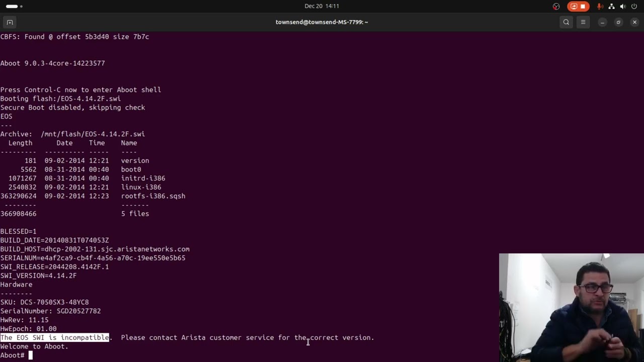Click the 'CBFS: Found @ offset 5b3d40' line

tap(74, 37)
